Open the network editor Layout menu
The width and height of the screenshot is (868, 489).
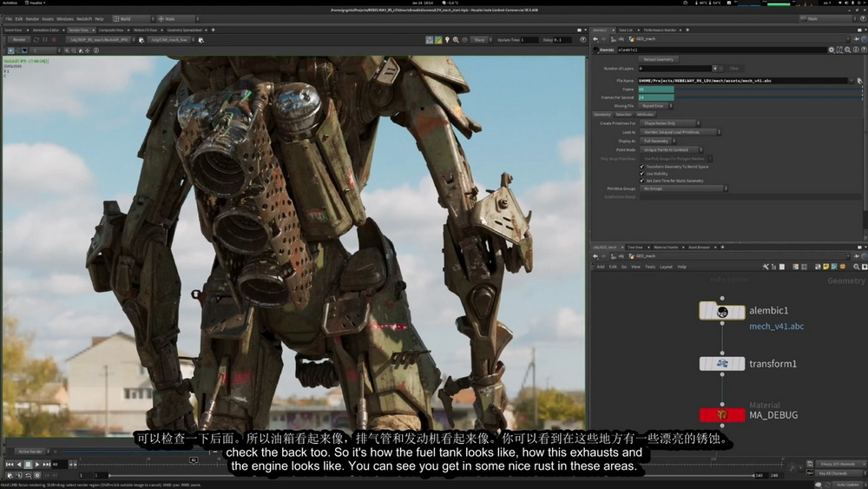[666, 267]
